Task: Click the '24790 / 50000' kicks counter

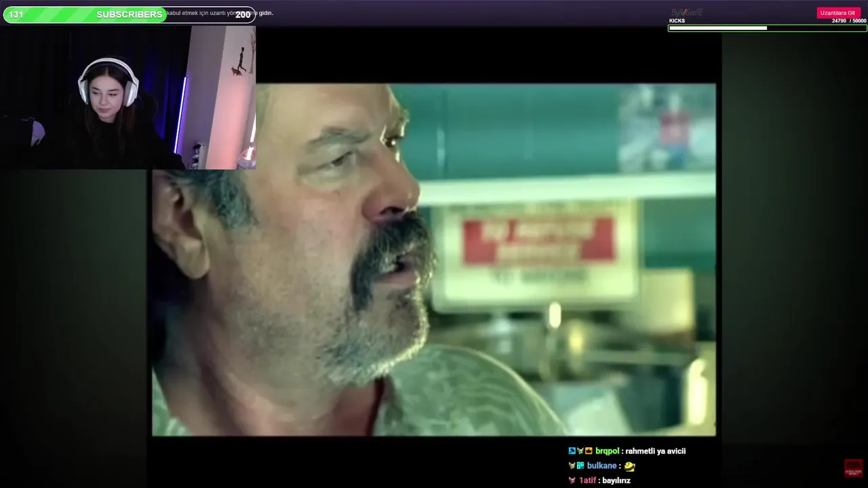Action: coord(849,21)
